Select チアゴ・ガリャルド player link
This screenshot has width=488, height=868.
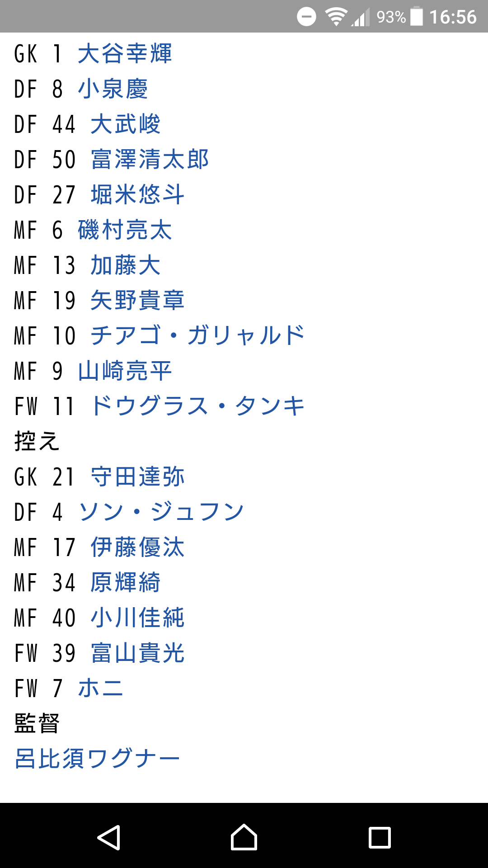[x=197, y=335]
